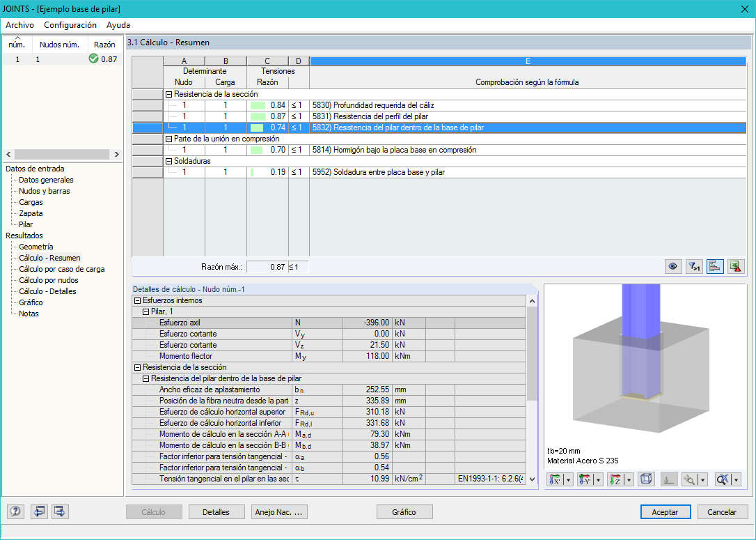Click the Cancelar button
This screenshot has height=540, width=756.
tap(723, 512)
